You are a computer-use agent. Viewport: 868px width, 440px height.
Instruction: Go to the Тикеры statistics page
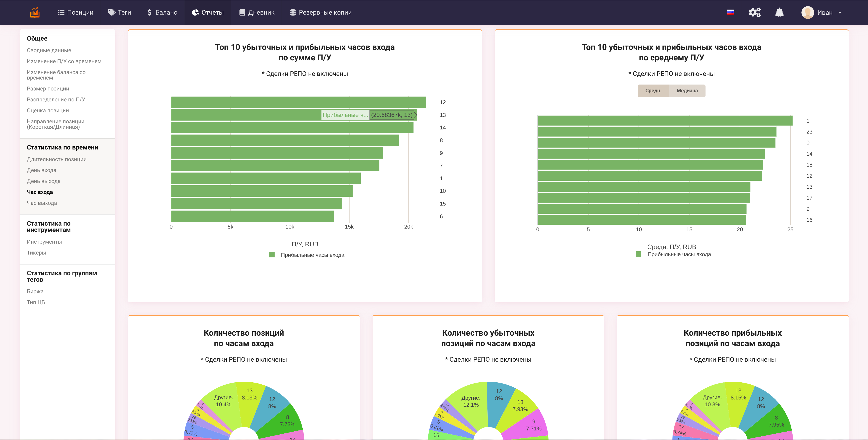point(36,253)
